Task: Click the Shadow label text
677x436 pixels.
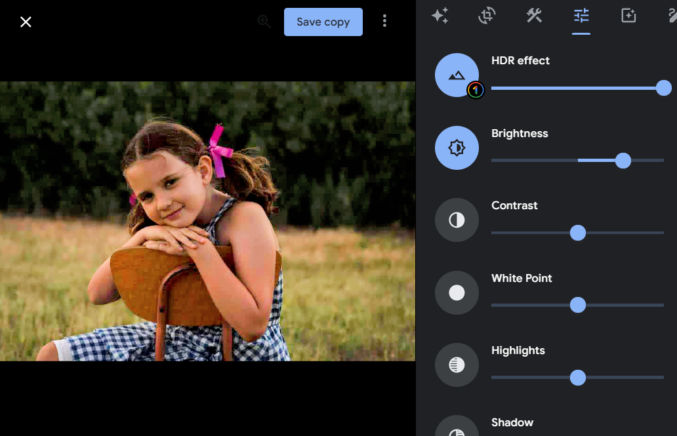Action: tap(512, 422)
